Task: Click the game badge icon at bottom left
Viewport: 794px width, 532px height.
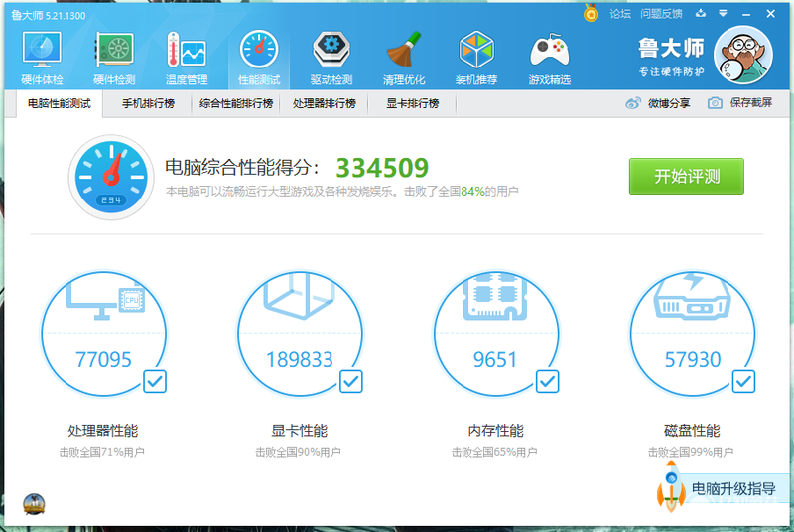Action: click(x=34, y=504)
